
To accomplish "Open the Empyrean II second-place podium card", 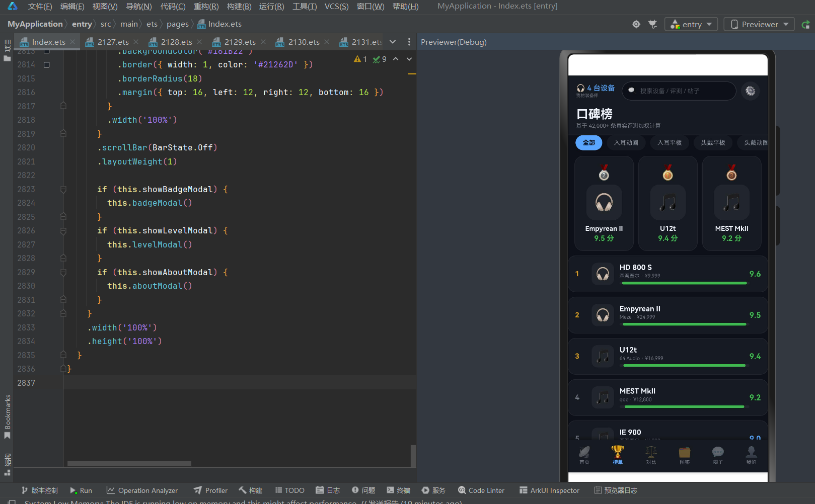I will click(x=604, y=203).
